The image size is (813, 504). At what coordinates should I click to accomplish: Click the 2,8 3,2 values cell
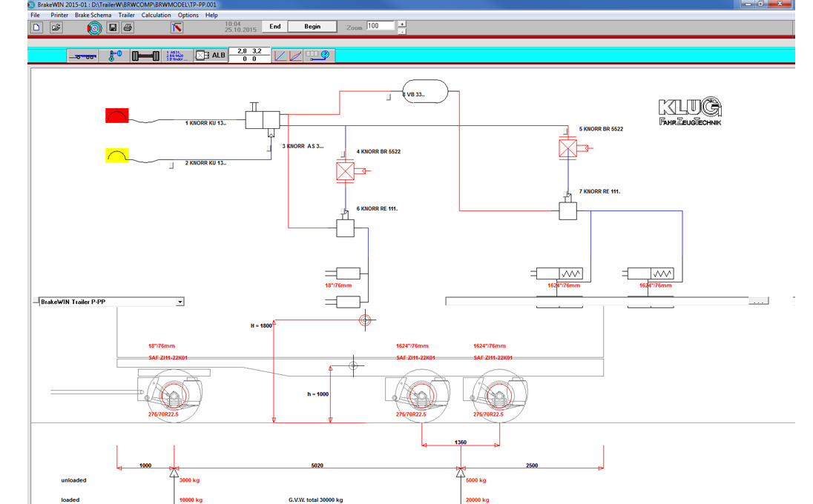point(249,50)
